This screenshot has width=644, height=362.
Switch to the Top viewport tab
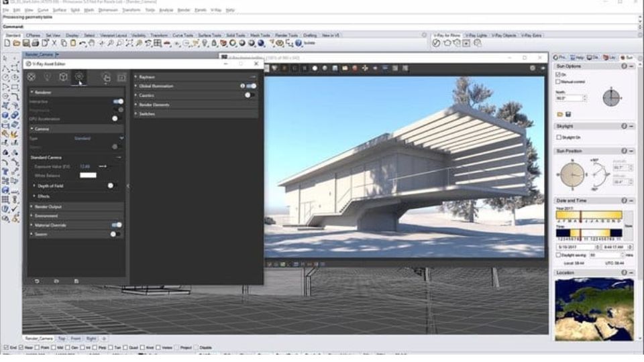tap(62, 339)
